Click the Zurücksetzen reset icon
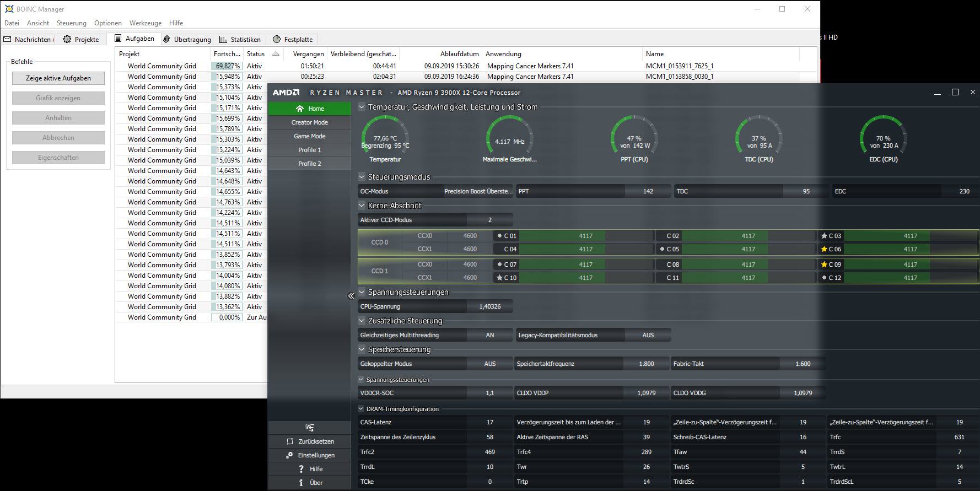 tap(290, 441)
